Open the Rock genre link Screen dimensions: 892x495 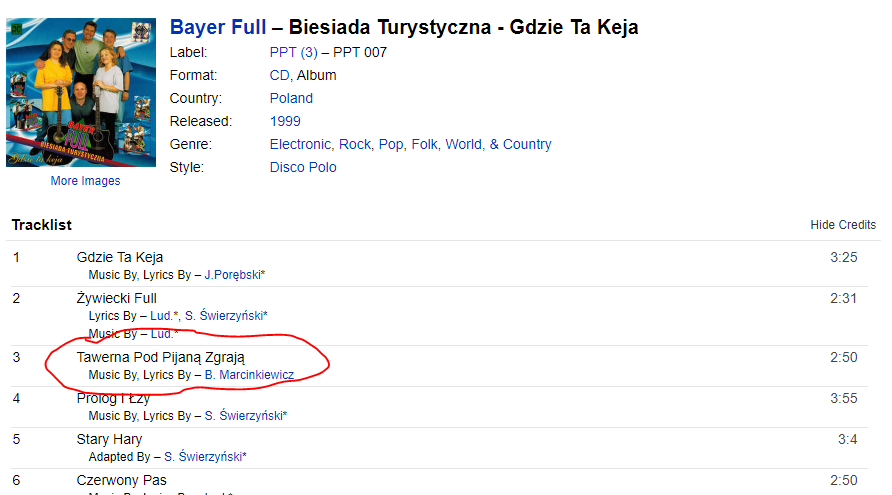tap(355, 145)
